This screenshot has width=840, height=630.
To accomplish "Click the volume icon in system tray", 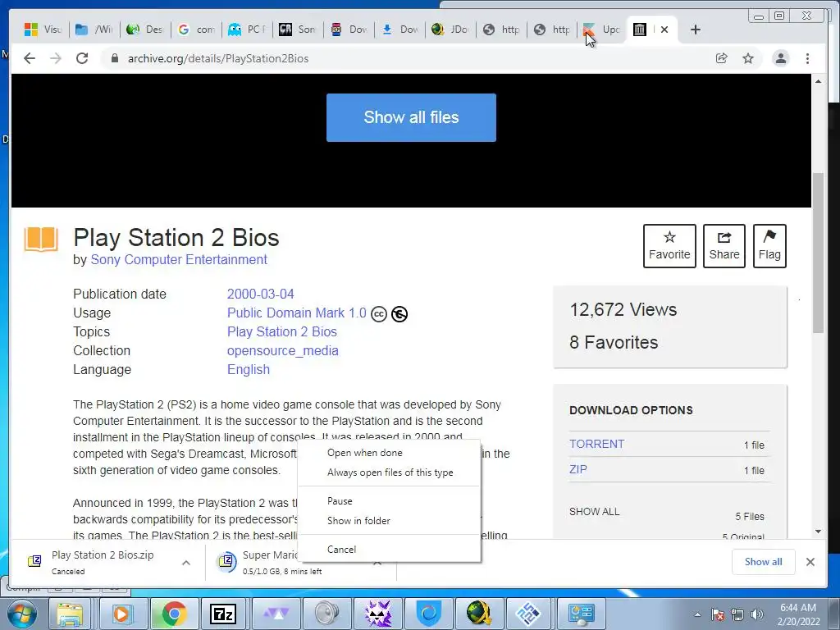I will 756,614.
